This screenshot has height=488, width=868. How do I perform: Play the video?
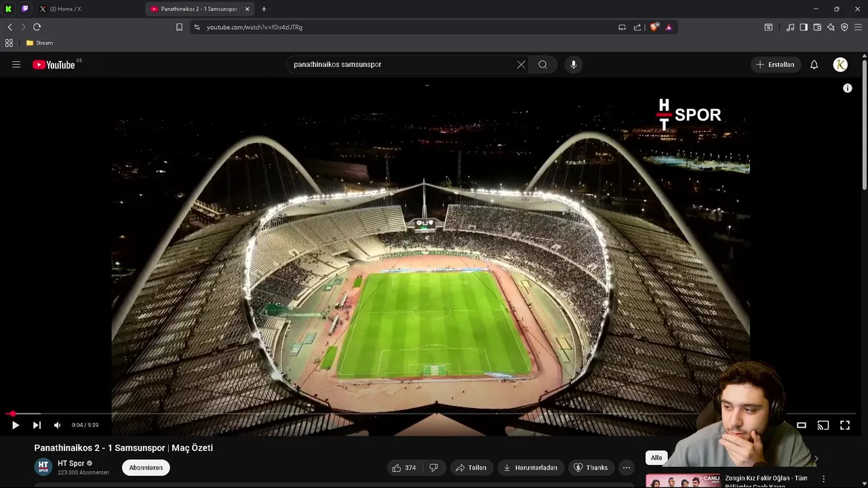[16, 425]
